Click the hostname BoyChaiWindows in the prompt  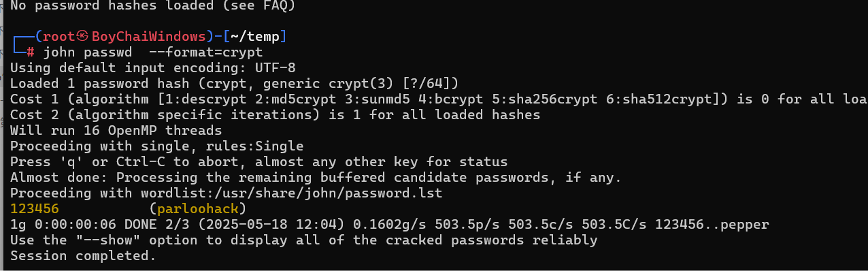[150, 37]
